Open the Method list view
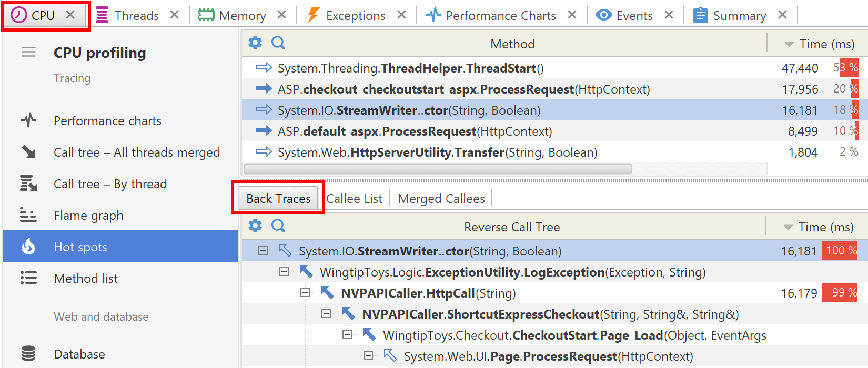This screenshot has height=368, width=868. (120, 278)
